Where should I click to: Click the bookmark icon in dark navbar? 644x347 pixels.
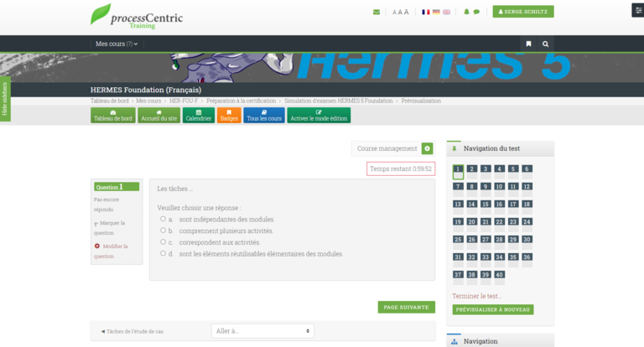[528, 44]
